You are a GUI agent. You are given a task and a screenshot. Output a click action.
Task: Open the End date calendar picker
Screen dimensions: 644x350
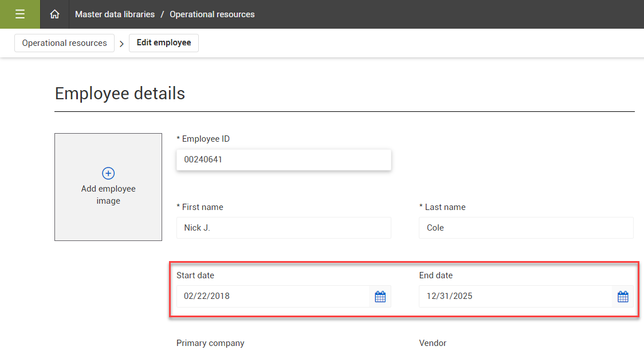[623, 297]
